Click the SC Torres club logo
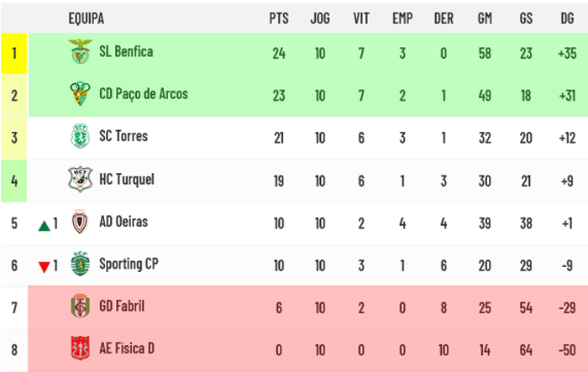The width and height of the screenshot is (588, 372). 81,136
